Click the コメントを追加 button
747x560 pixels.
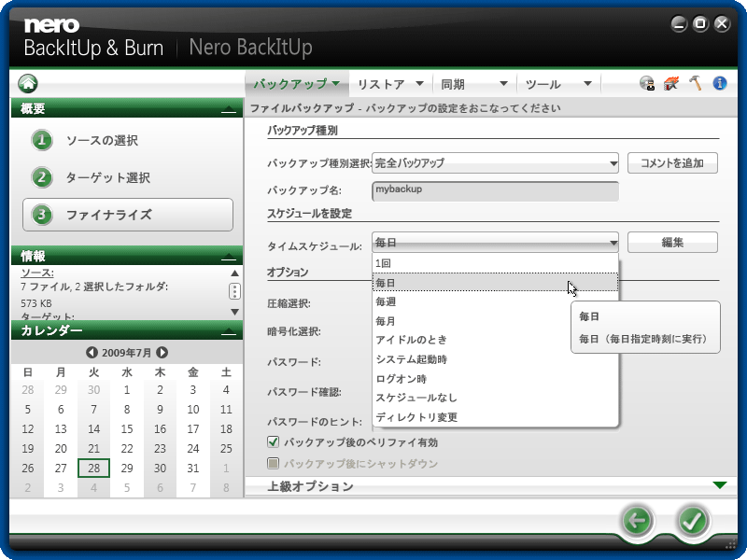tap(672, 162)
